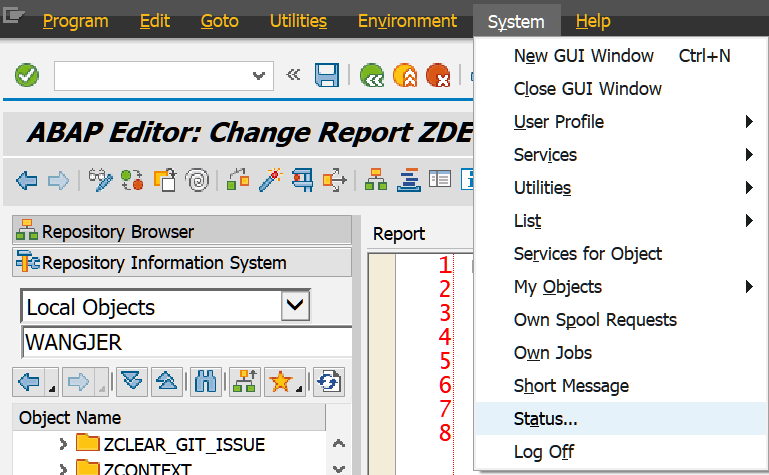769x475 pixels.
Task: Navigate back in object list toolbar
Action: [29, 381]
